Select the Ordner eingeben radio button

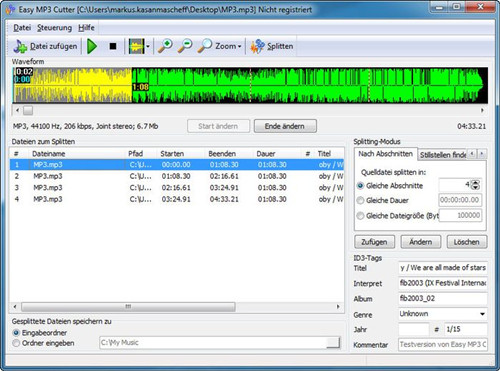16,343
